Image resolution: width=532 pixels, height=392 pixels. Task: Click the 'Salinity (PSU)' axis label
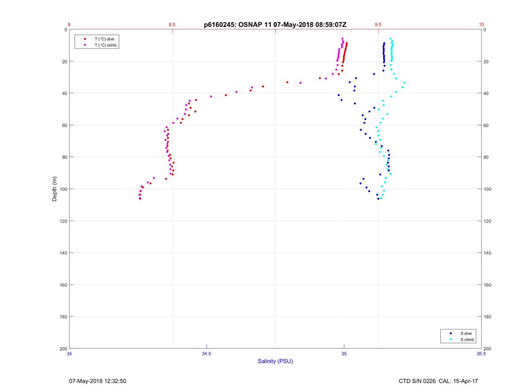click(x=275, y=361)
